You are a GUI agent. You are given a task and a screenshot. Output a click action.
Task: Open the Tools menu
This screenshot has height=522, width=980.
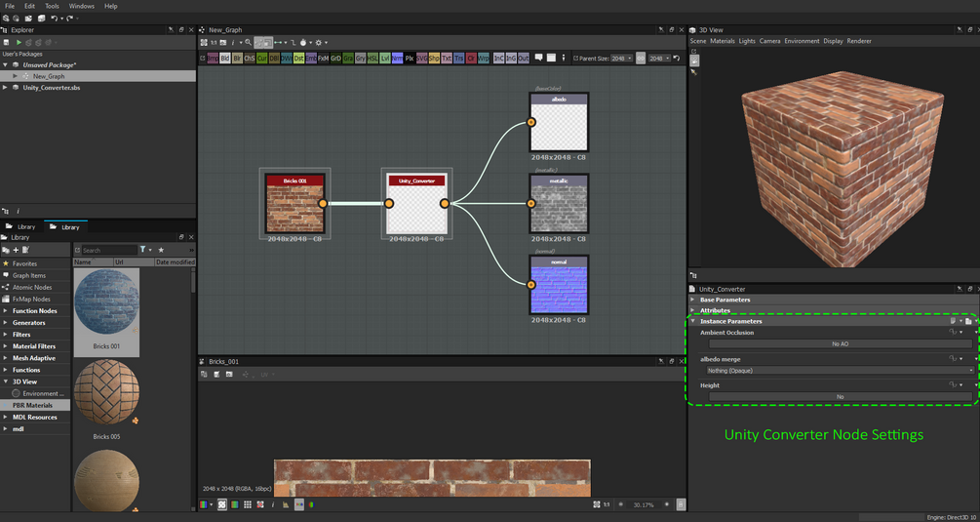pos(52,6)
